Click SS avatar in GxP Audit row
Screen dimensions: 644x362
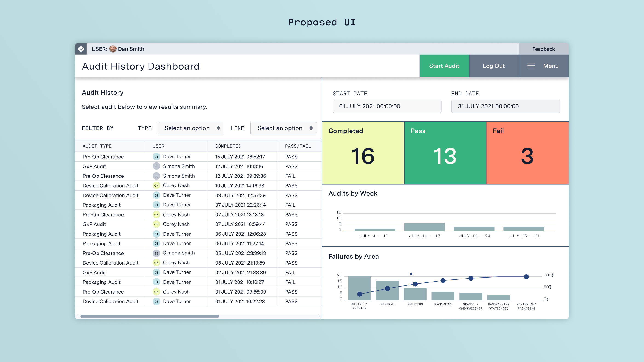tap(156, 166)
